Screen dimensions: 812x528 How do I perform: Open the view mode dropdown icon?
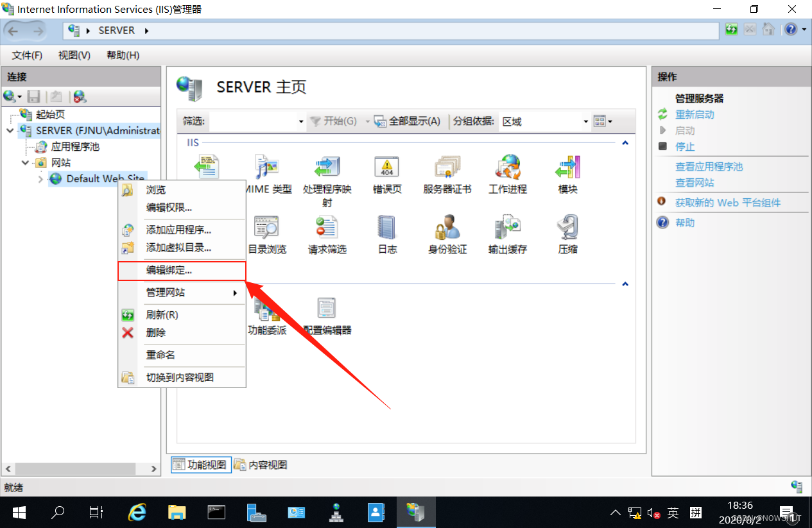point(602,121)
